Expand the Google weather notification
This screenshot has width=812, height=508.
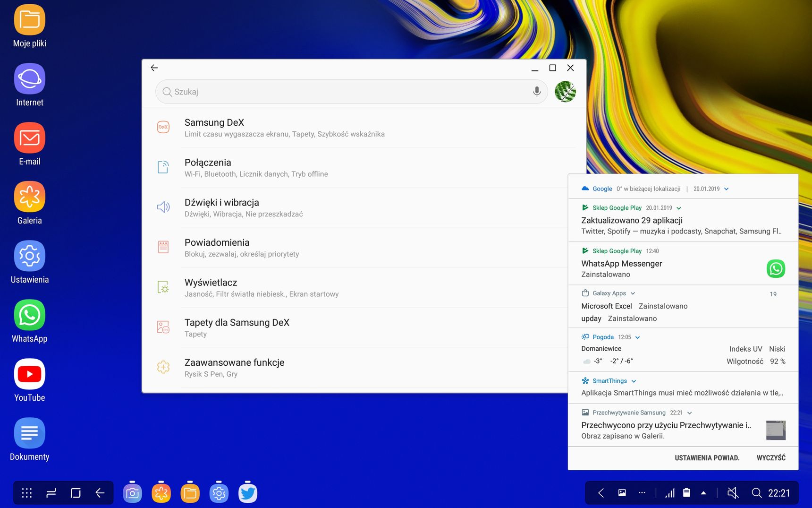pyautogui.click(x=727, y=189)
